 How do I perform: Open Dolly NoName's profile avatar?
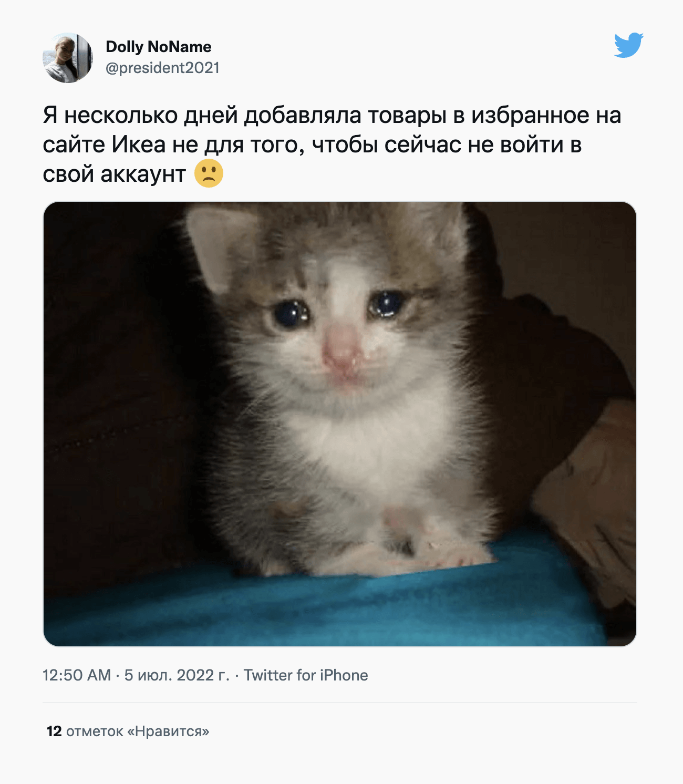[68, 58]
